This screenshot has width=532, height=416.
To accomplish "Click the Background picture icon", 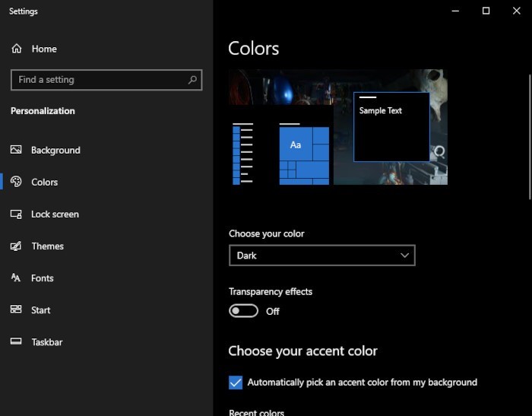I will tap(16, 151).
